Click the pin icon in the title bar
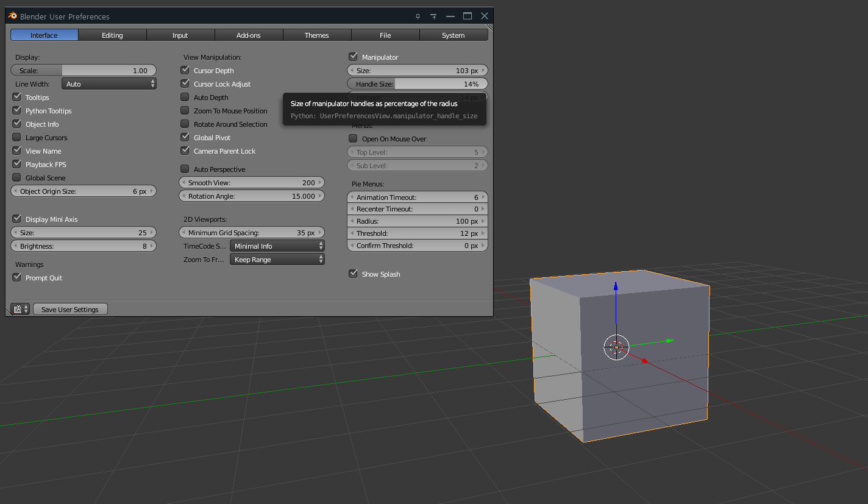 tap(418, 16)
